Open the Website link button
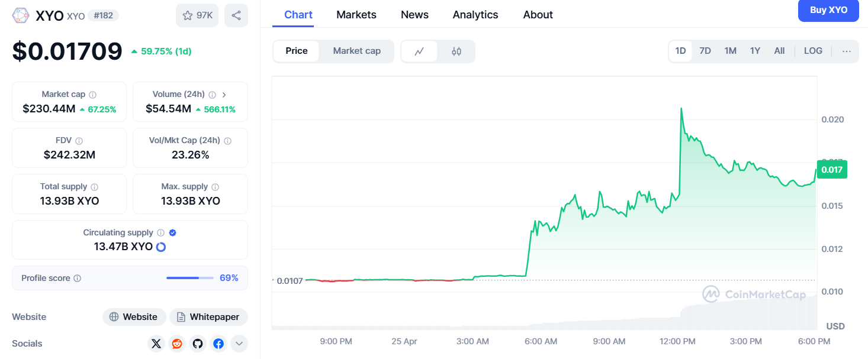The width and height of the screenshot is (868, 359). pyautogui.click(x=134, y=317)
